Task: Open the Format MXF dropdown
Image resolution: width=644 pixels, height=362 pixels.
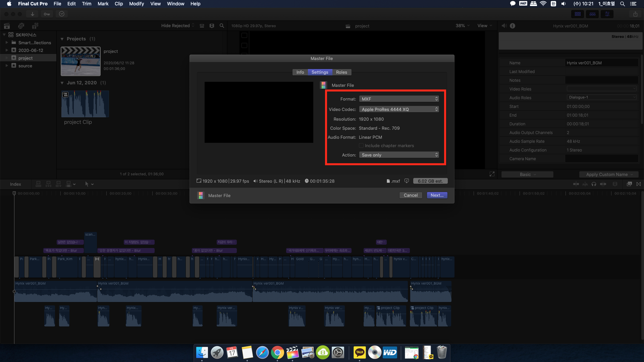Action: 399,99
